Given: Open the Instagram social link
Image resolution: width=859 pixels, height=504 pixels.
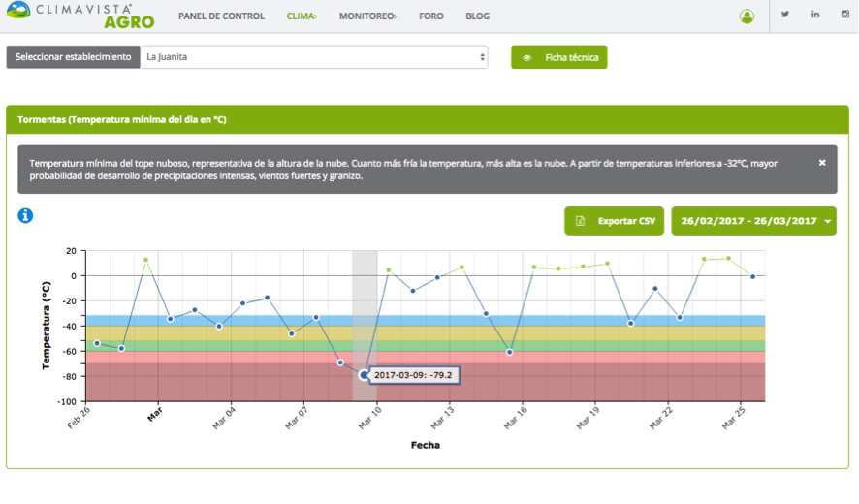Looking at the screenshot, I should coord(845,15).
